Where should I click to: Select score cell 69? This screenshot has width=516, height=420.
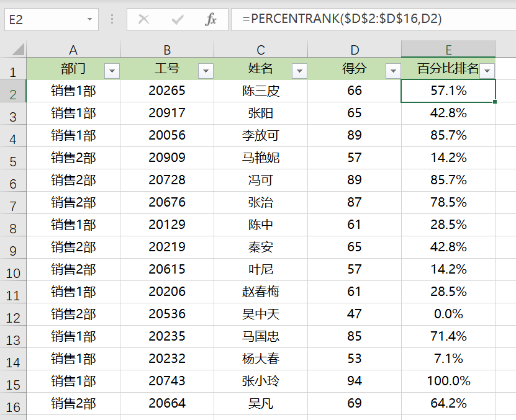tap(355, 403)
